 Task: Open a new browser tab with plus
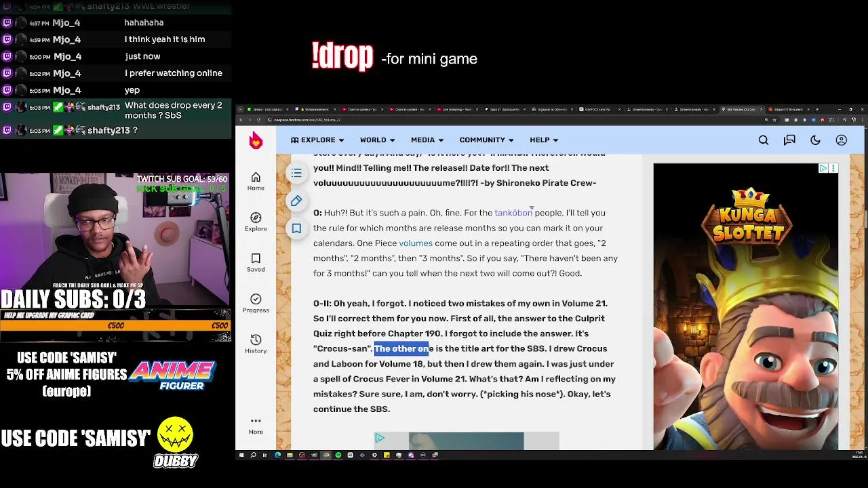[x=817, y=109]
